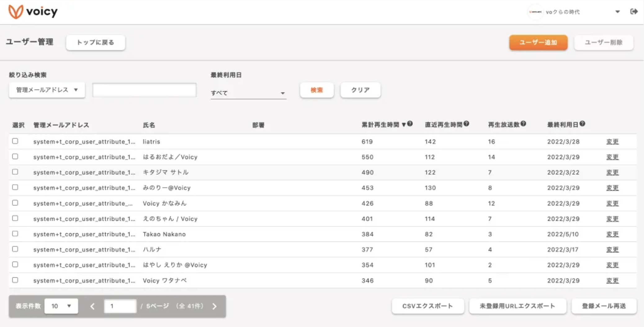The height and width of the screenshot is (327, 644).
Task: Click the ユーザー削除 button
Action: (x=604, y=43)
